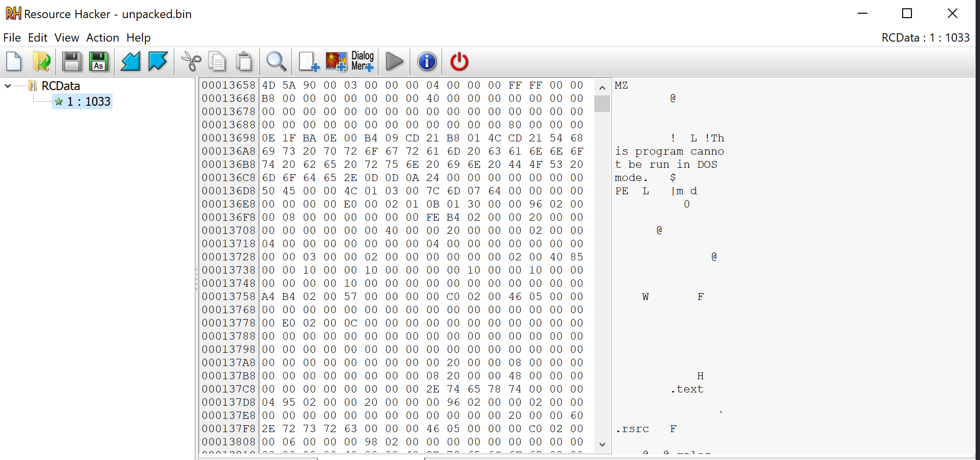Select the 1 : 1033 resource item

click(83, 101)
